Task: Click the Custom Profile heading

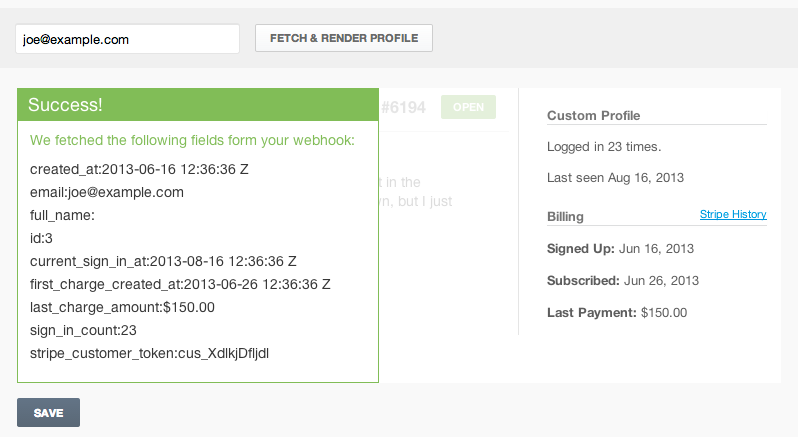Action: (593, 116)
